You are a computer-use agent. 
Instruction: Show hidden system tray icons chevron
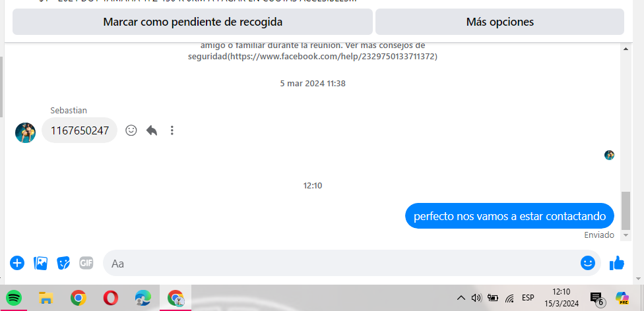[461, 298]
